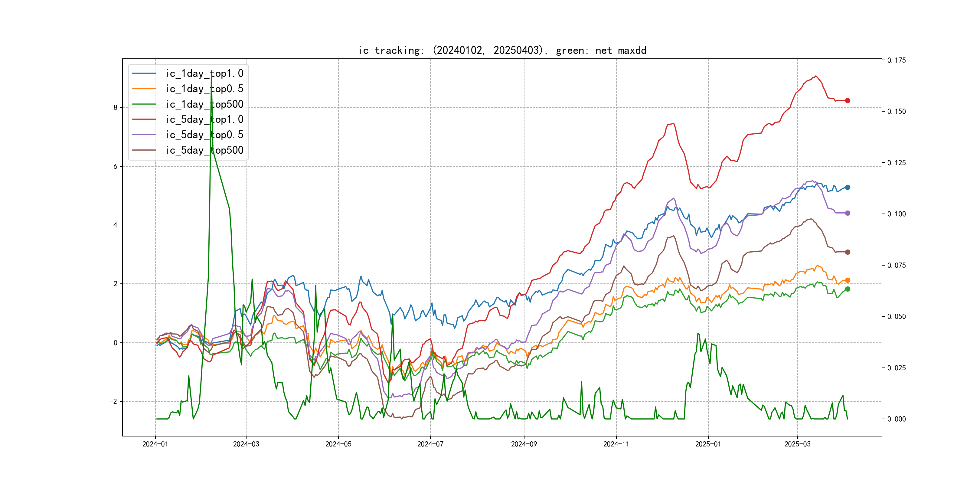Select legend entry ic_1day_top0.5
This screenshot has width=980, height=490.
[x=204, y=89]
